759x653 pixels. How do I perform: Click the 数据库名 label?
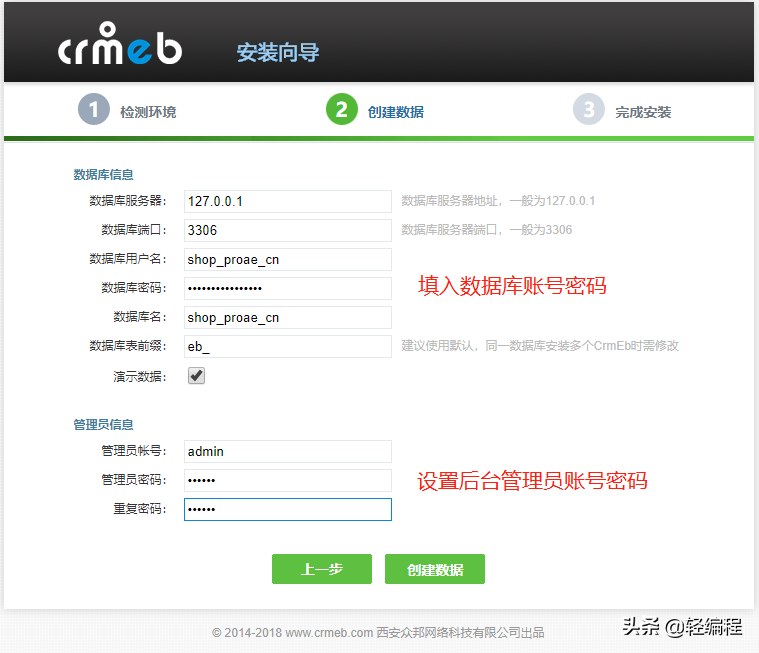click(x=140, y=317)
